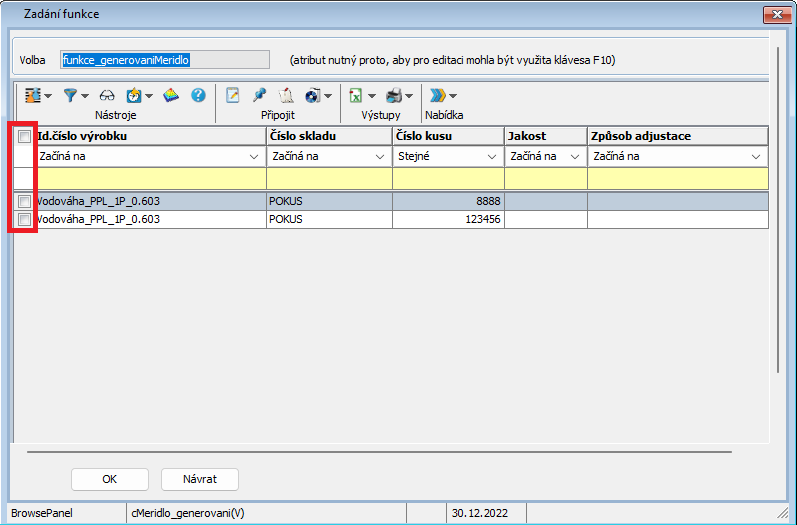Click the glasses view icon
797x525 pixels.
click(107, 96)
